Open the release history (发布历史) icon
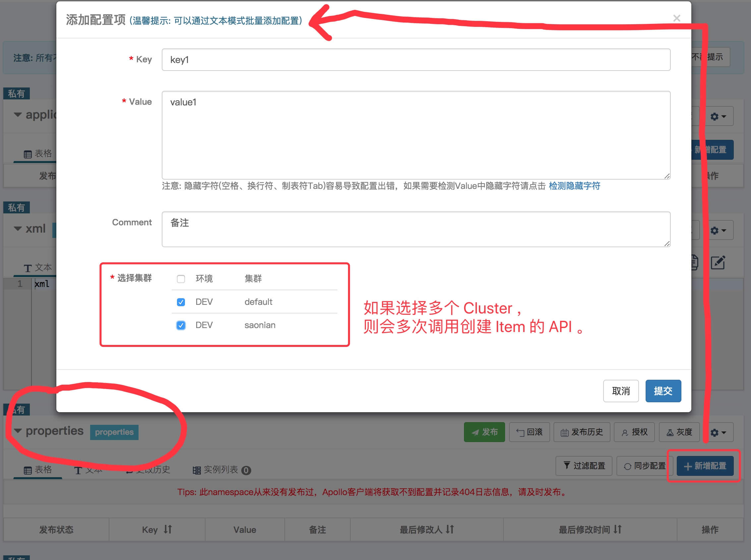 pyautogui.click(x=582, y=432)
